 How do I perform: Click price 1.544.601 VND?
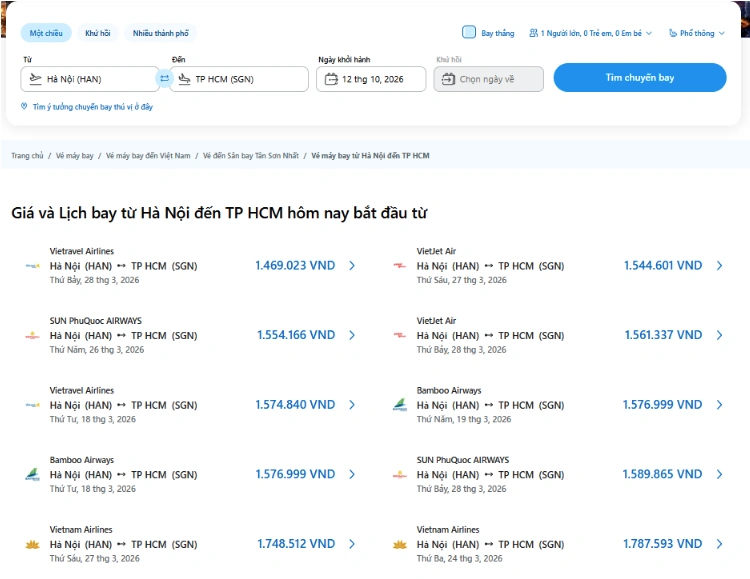click(x=663, y=266)
